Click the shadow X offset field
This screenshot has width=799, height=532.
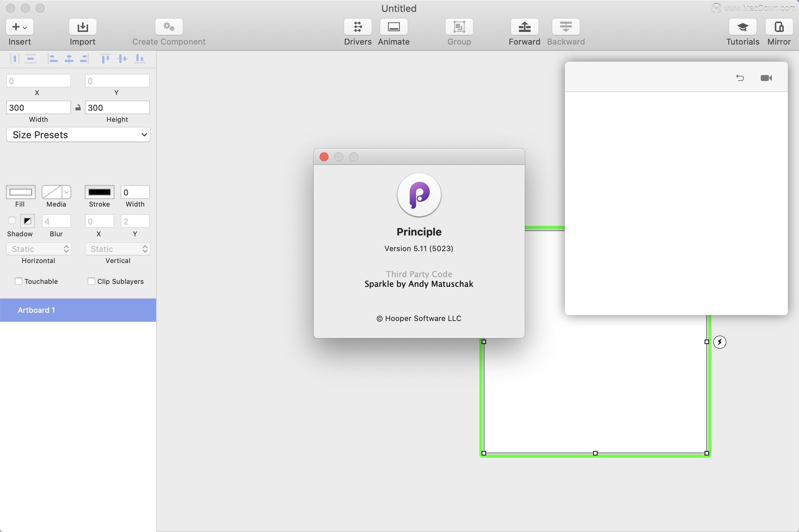click(x=100, y=221)
